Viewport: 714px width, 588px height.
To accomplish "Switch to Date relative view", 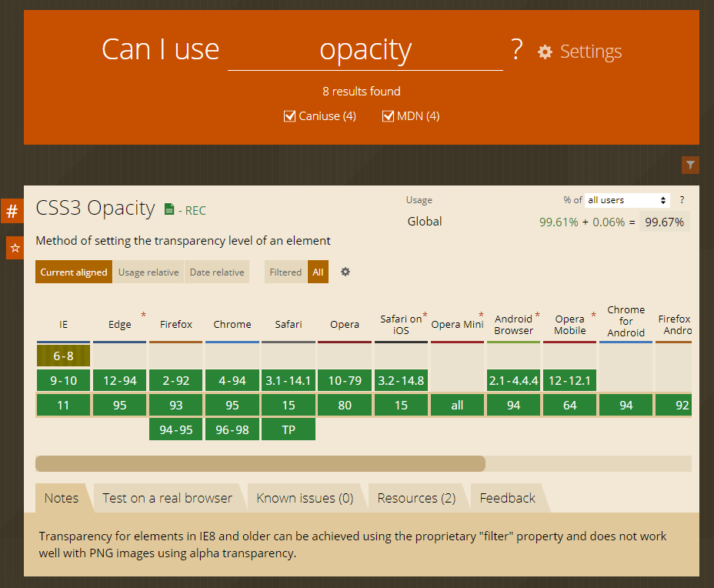I will (x=217, y=272).
